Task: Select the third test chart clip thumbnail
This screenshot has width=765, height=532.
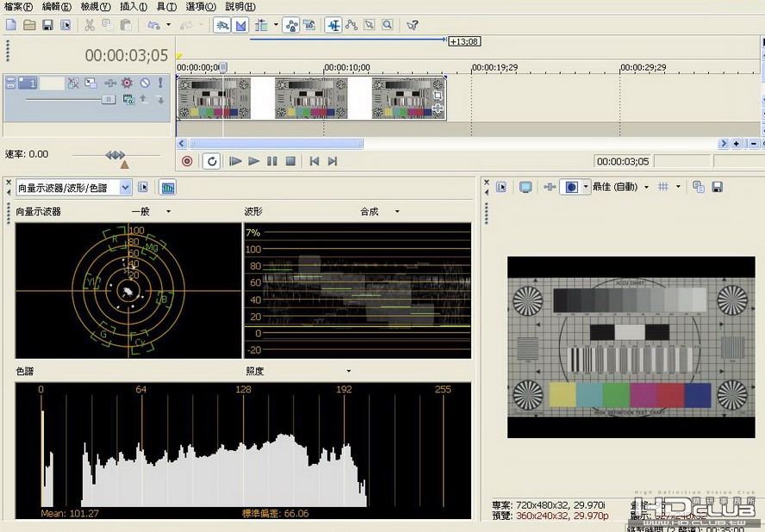Action: tap(407, 97)
